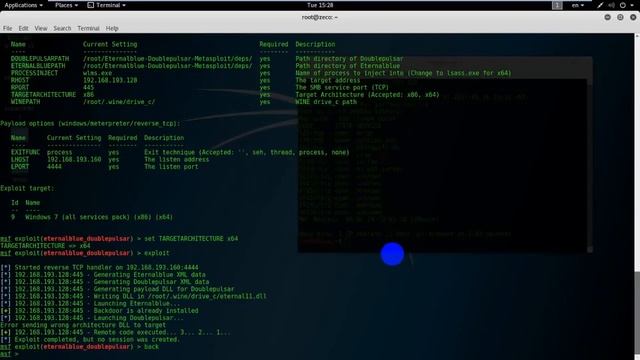The width and height of the screenshot is (640, 360).
Task: Open the File menu
Action: tap(7, 29)
